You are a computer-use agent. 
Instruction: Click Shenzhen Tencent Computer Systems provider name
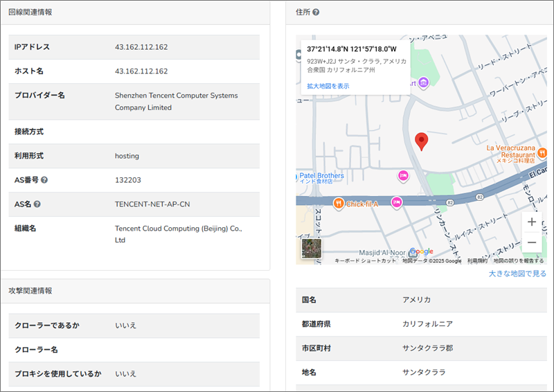(x=177, y=101)
